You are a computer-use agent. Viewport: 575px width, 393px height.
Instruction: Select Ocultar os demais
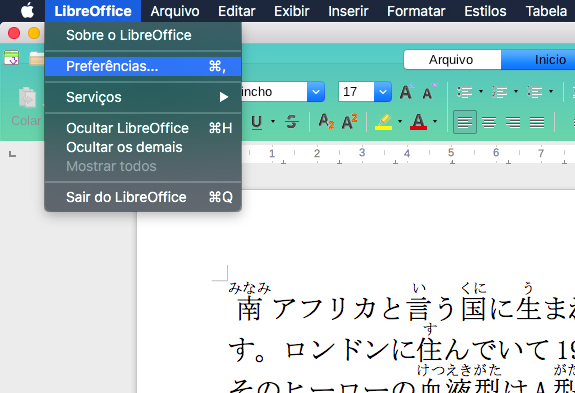pyautogui.click(x=143, y=147)
